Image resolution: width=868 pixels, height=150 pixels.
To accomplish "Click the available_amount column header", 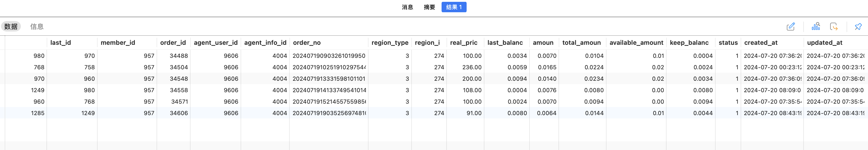I will click(x=636, y=43).
